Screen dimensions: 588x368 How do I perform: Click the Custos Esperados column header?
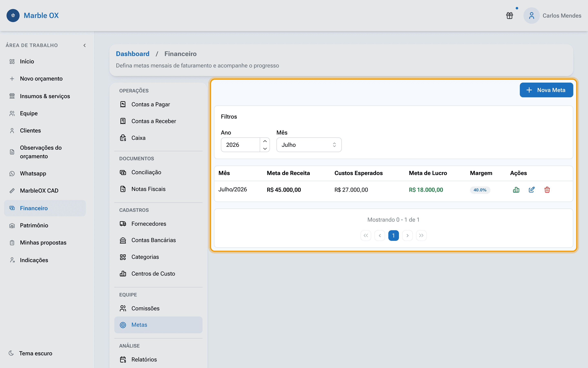[x=359, y=173]
